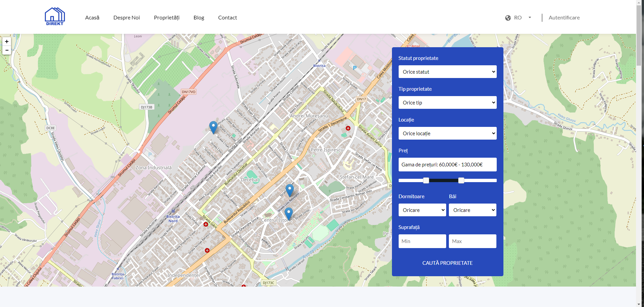Open the Statut proprietate dropdown
Image resolution: width=644 pixels, height=307 pixels.
click(x=447, y=72)
